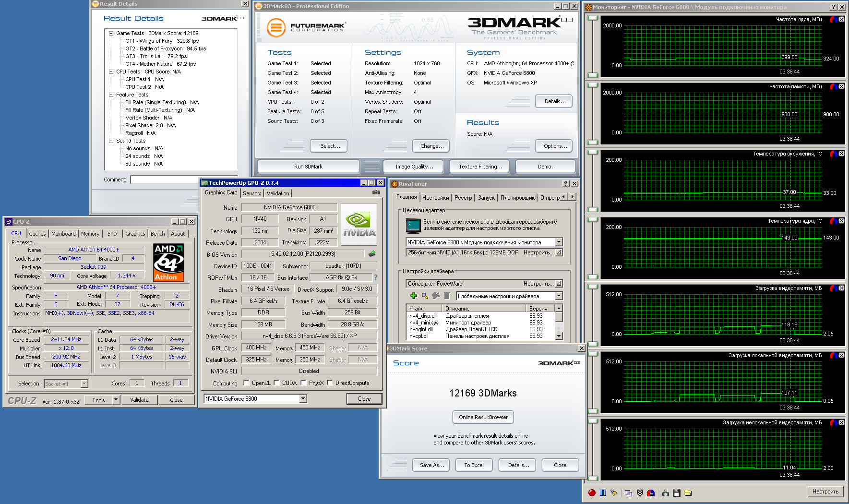Open the target adapter dropdown in RivaTuner
Screen dimensions: 849x504
tap(559, 242)
